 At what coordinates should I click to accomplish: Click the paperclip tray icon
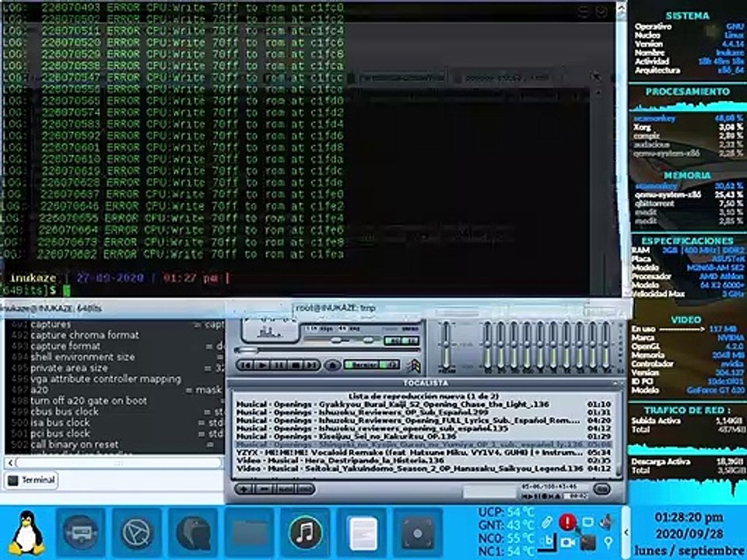(x=546, y=523)
